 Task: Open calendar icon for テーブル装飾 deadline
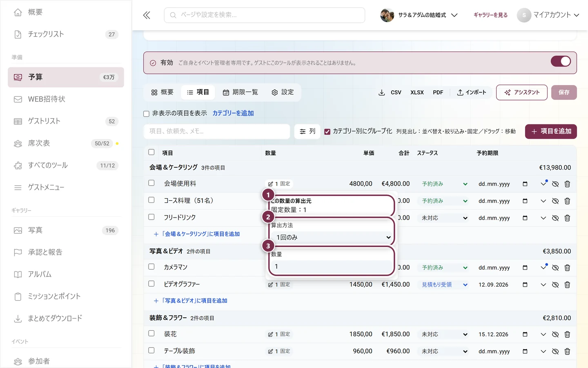tap(525, 351)
